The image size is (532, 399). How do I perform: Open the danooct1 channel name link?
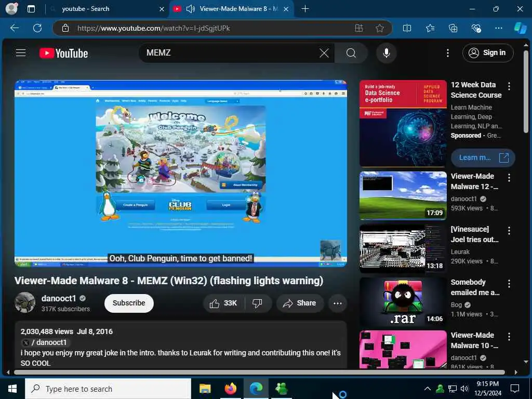click(x=59, y=298)
